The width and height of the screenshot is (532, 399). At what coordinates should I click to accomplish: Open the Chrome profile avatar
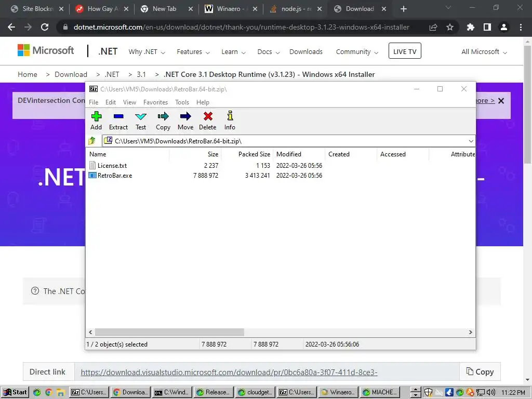[504, 27]
